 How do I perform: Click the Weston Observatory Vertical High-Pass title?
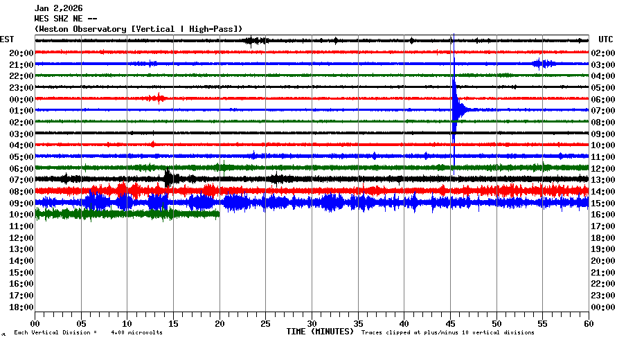(138, 28)
